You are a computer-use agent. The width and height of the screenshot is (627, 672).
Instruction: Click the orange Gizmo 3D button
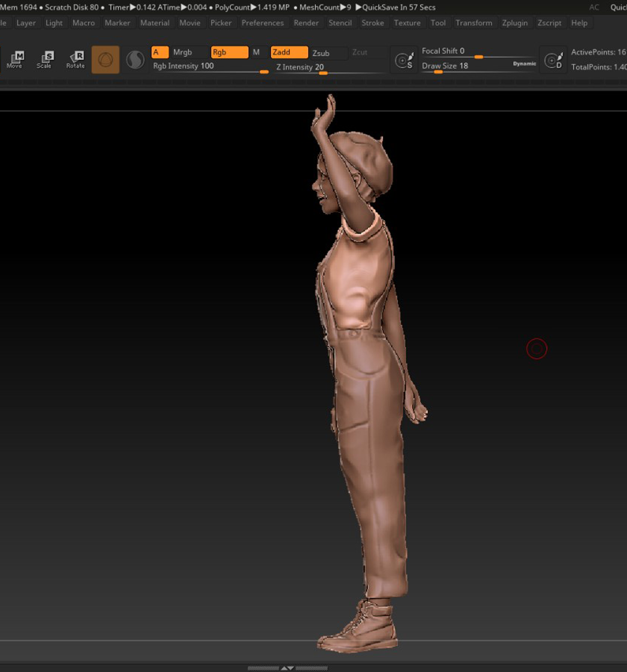click(x=106, y=60)
